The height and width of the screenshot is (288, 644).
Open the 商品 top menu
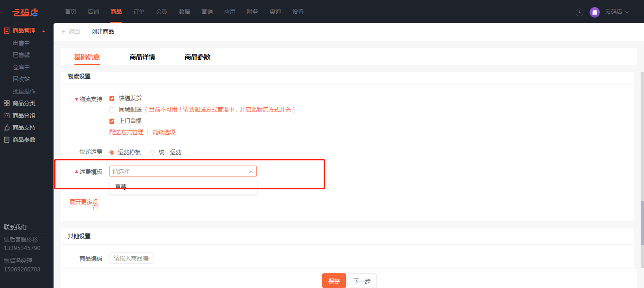coord(116,12)
